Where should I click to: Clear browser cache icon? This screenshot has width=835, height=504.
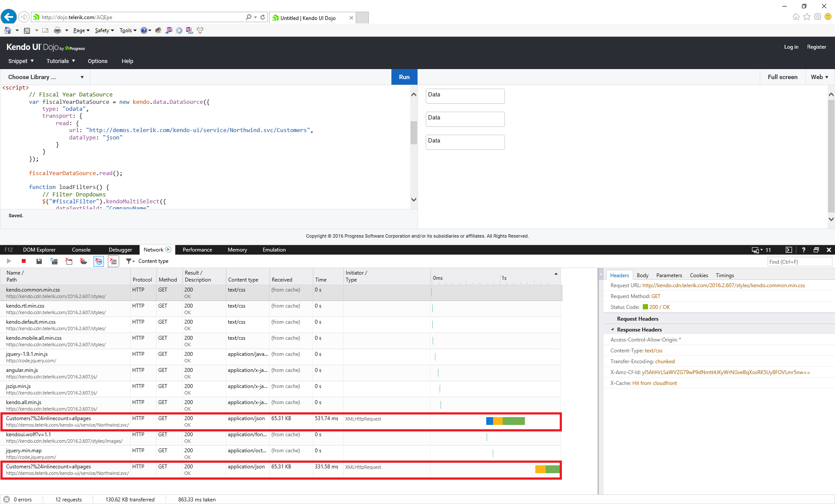tap(69, 261)
